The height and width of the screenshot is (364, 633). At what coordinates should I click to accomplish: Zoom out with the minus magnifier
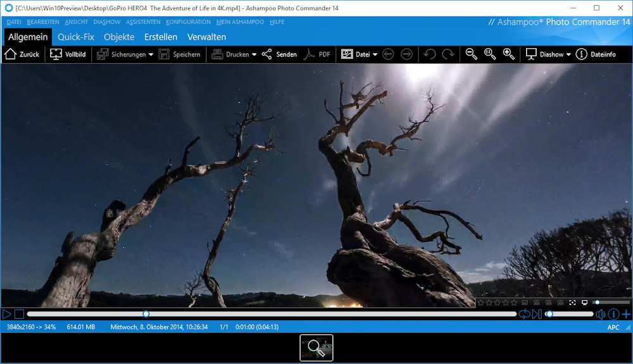(x=472, y=54)
